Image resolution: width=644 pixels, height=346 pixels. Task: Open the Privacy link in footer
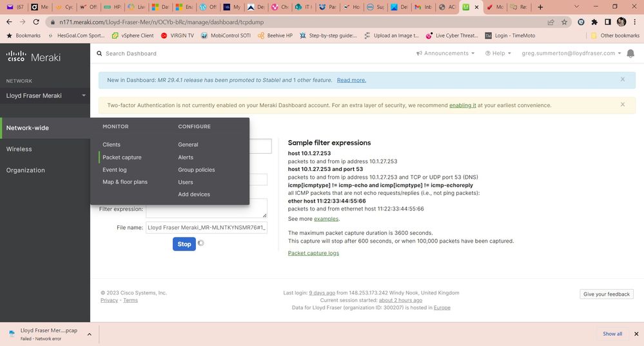tap(109, 300)
